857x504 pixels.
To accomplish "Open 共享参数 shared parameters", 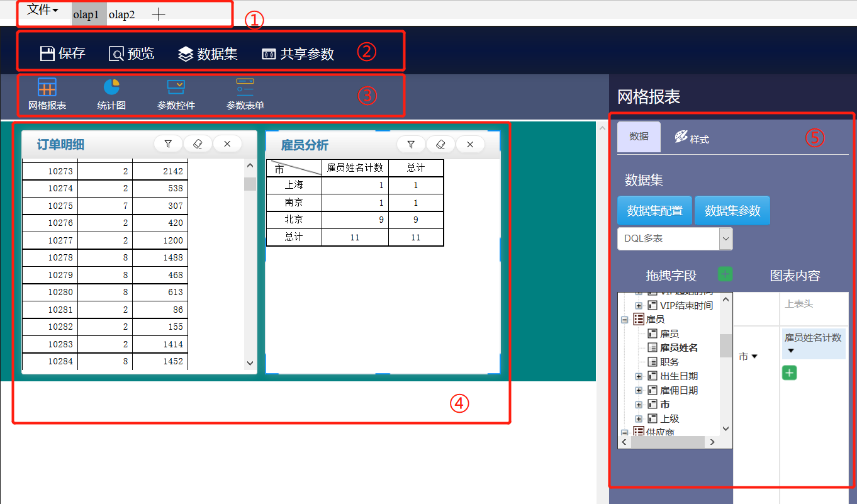I will pyautogui.click(x=298, y=53).
